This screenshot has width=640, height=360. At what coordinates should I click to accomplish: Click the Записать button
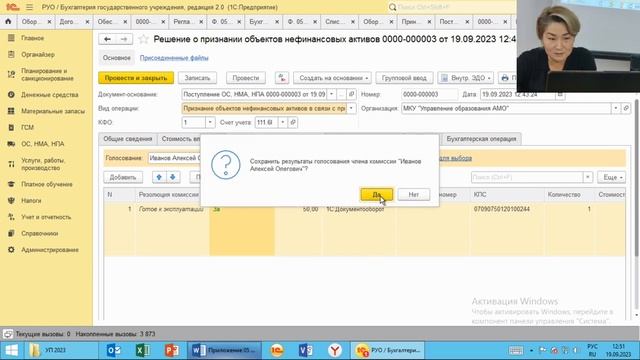(197, 78)
